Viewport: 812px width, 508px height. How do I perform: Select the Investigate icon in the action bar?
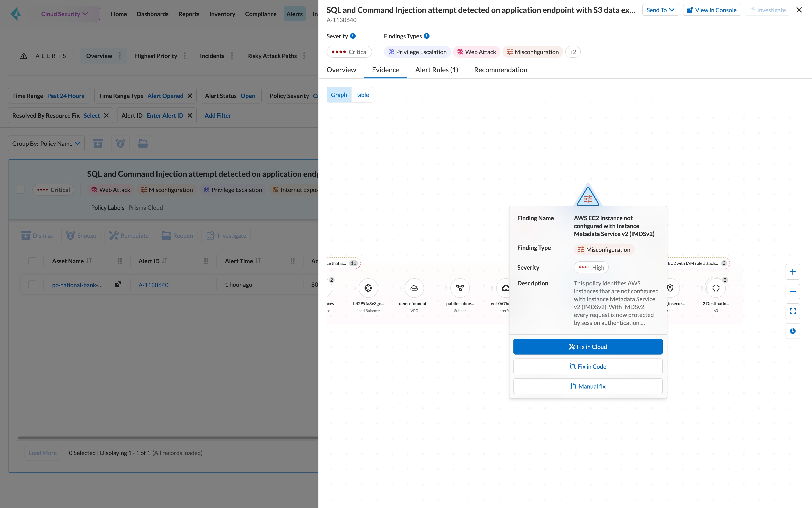click(210, 235)
